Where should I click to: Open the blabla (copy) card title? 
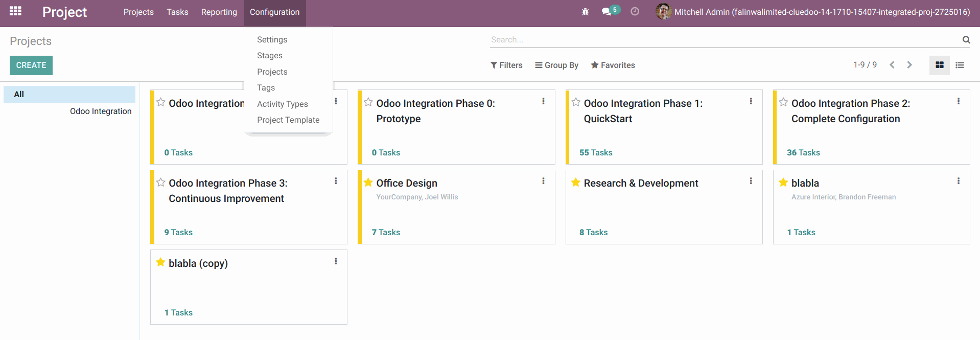click(198, 263)
